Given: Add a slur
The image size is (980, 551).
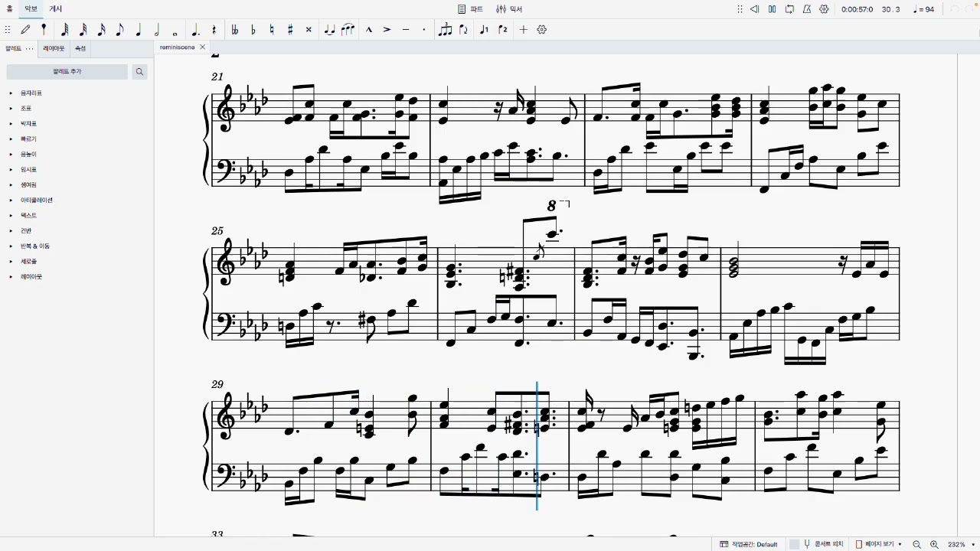Looking at the screenshot, I should [x=348, y=30].
